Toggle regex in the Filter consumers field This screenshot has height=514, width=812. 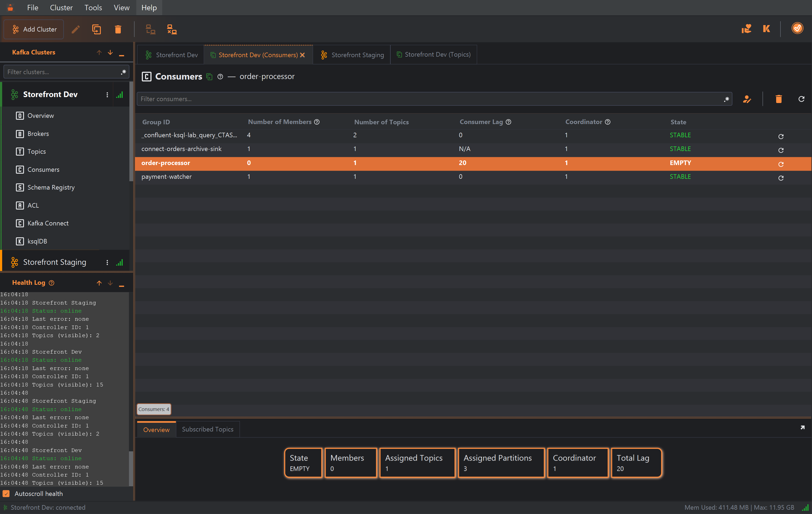(726, 99)
